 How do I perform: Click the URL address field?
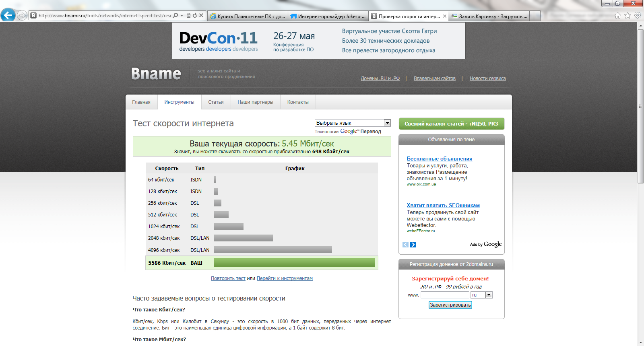click(x=105, y=16)
